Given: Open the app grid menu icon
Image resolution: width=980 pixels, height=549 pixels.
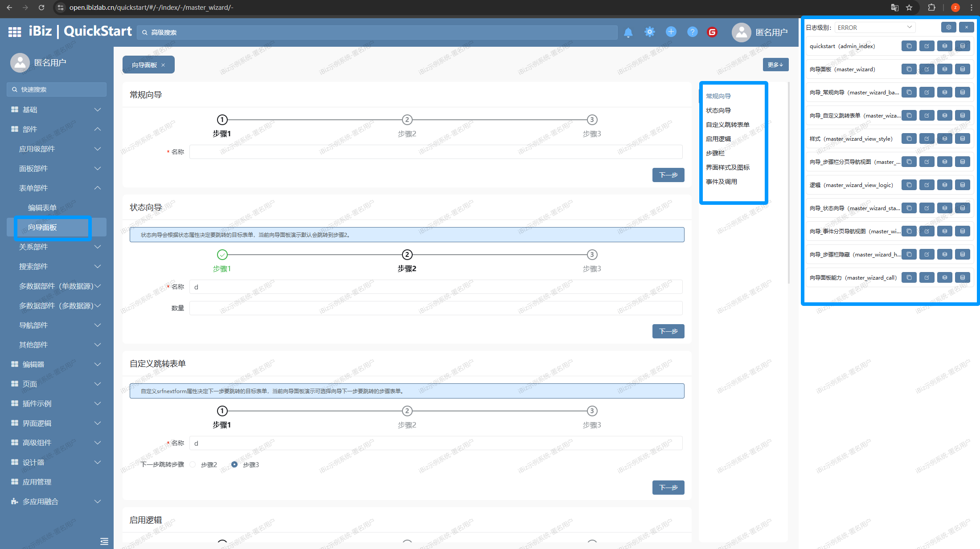Looking at the screenshot, I should tap(15, 32).
